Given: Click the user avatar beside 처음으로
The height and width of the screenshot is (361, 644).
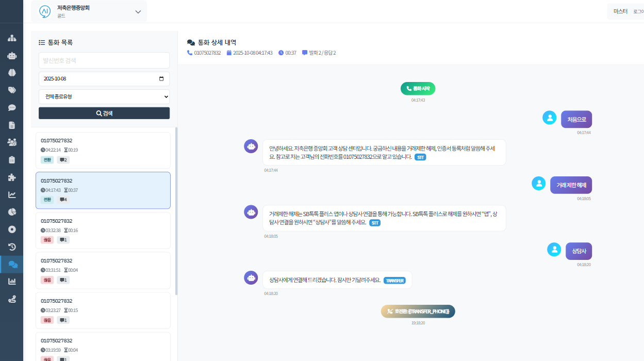Looking at the screenshot, I should (x=550, y=118).
